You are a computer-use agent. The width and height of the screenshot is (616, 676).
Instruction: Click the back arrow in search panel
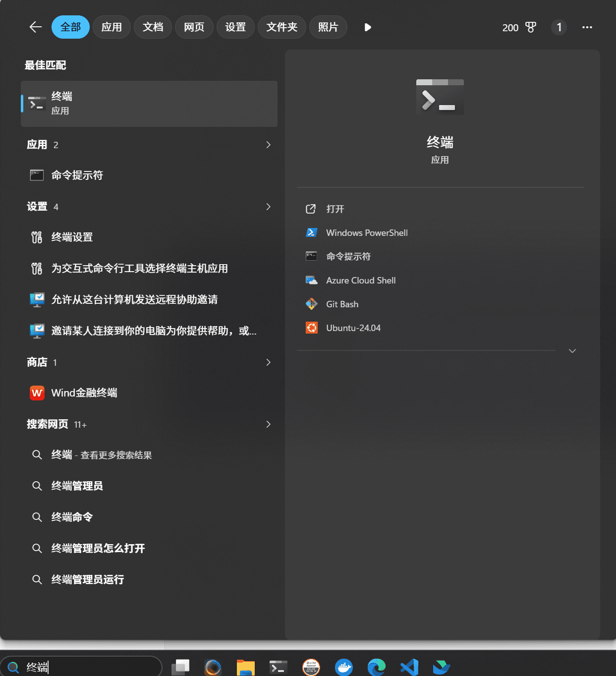[35, 27]
